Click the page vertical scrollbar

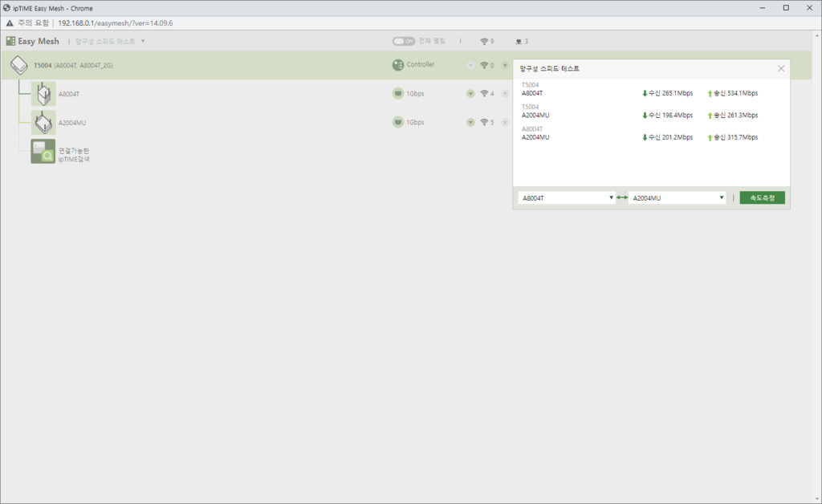(816, 267)
